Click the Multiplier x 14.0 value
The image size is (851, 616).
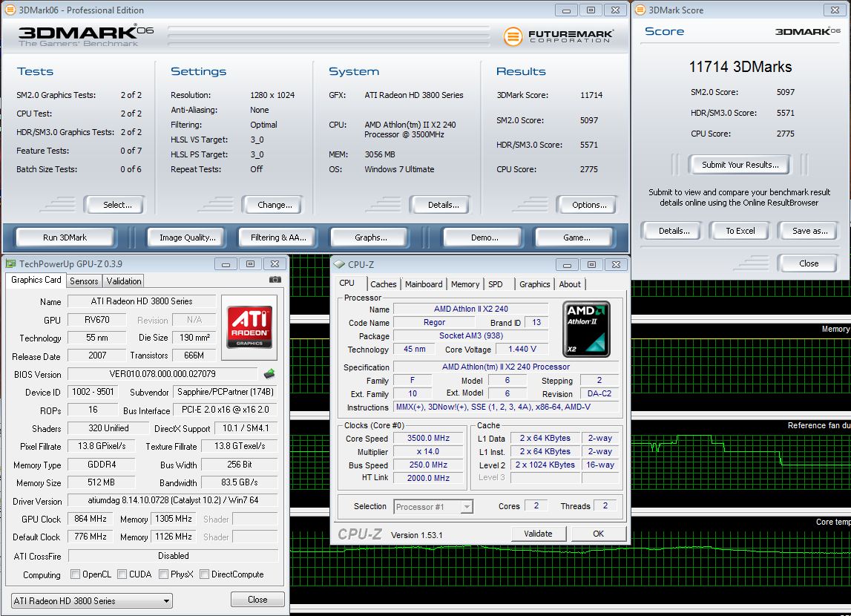coord(428,451)
